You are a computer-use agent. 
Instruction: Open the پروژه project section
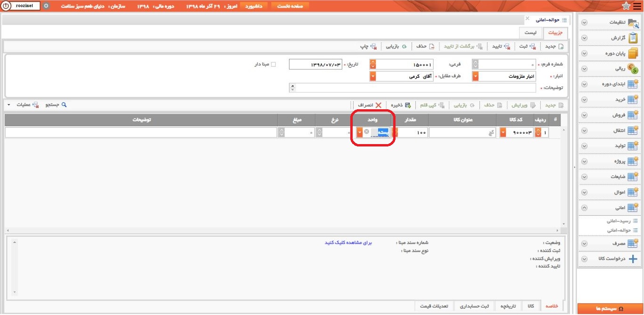[609, 162]
